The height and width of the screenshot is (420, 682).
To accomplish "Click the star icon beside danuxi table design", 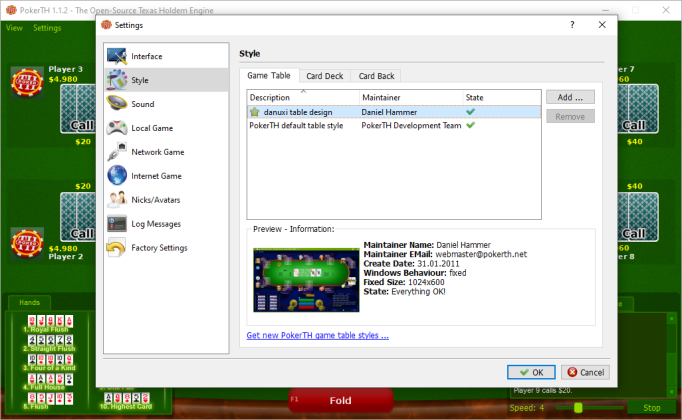I will 254,112.
